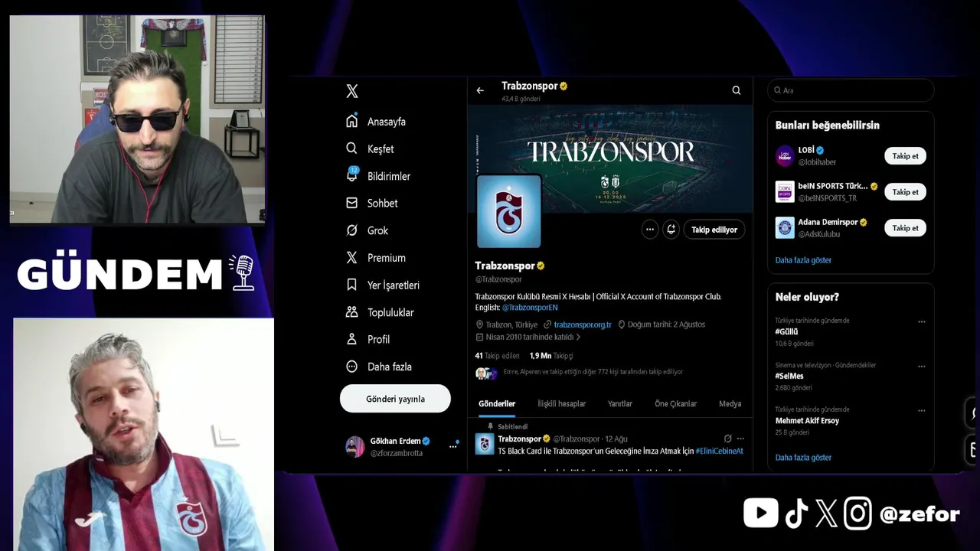Image resolution: width=980 pixels, height=551 pixels.
Task: Open Daha fazla circle icon
Action: click(x=352, y=367)
